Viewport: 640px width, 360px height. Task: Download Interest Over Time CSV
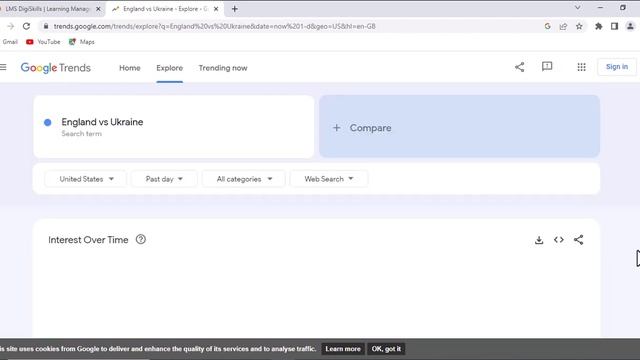click(539, 240)
